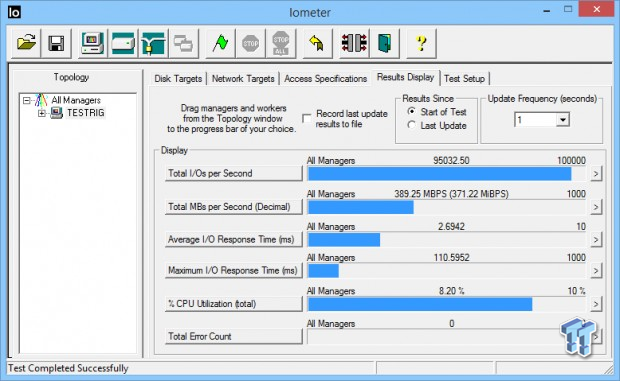Maximize the Iometer window
This screenshot has height=381, width=620.
pyautogui.click(x=568, y=9)
